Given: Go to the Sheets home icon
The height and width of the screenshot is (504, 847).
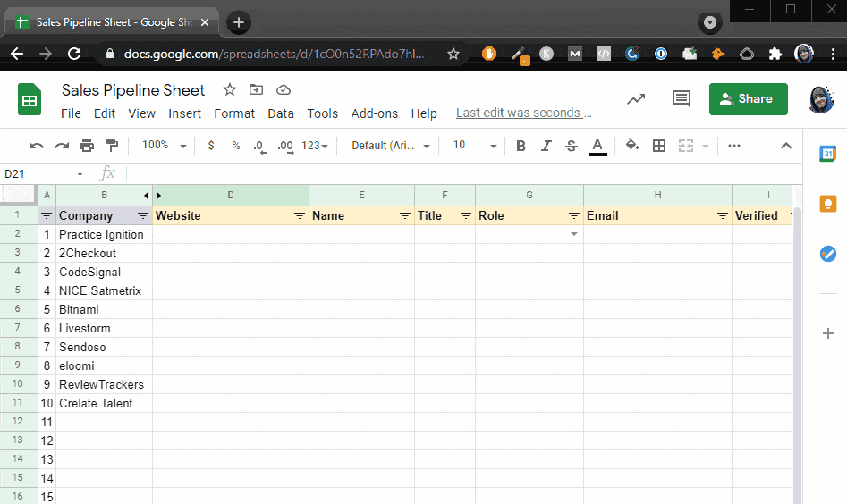Looking at the screenshot, I should [30, 99].
